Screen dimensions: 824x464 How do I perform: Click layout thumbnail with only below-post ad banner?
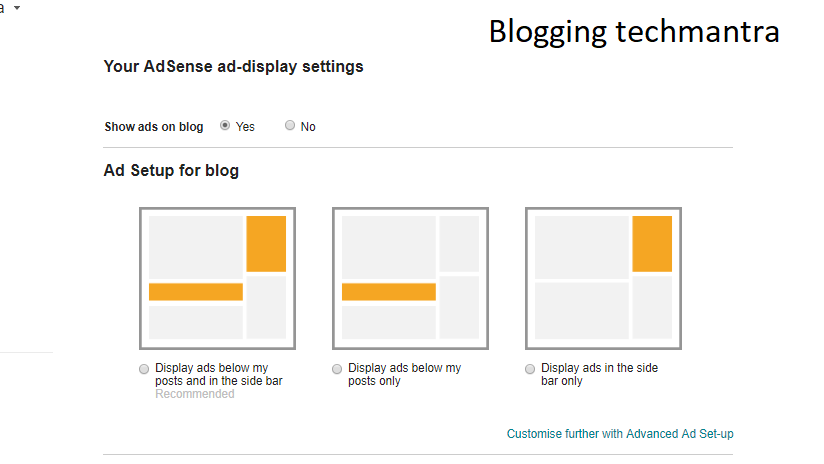tap(410, 278)
